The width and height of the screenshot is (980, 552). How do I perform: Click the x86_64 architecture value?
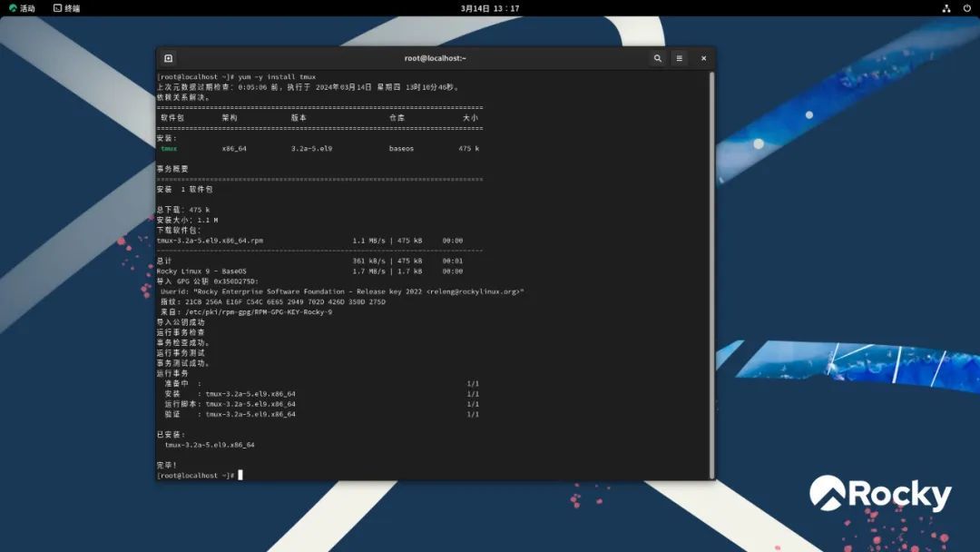click(234, 149)
